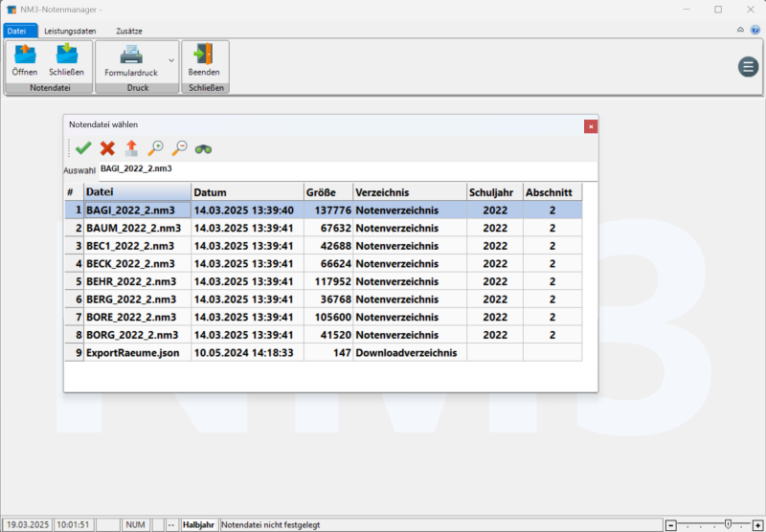Screen dimensions: 766x532
Task: Select file BECK_2022_2.nm3
Action: point(137,263)
